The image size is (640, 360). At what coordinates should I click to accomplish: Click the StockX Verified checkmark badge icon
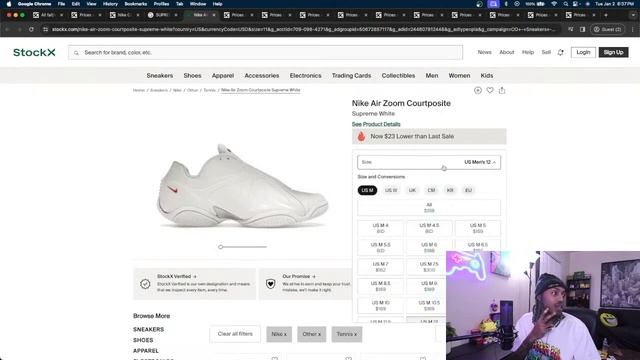(x=145, y=283)
